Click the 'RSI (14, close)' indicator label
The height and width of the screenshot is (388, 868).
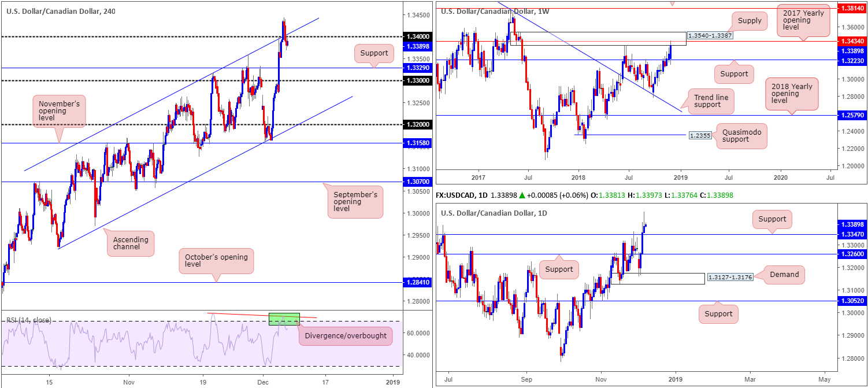(x=29, y=320)
